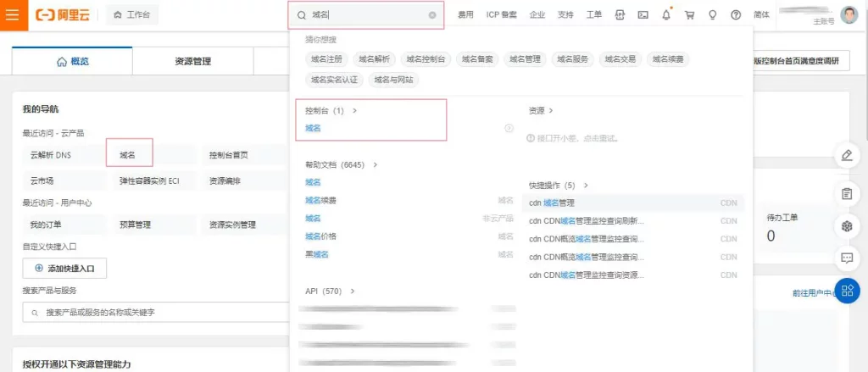This screenshot has height=372, width=868.
Task: Open the notifications bell icon
Action: click(666, 15)
